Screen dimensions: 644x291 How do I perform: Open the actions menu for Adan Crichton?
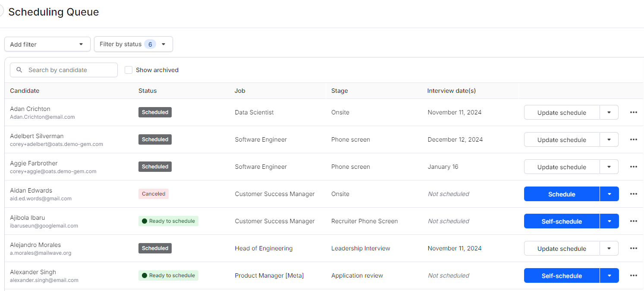[x=633, y=112]
